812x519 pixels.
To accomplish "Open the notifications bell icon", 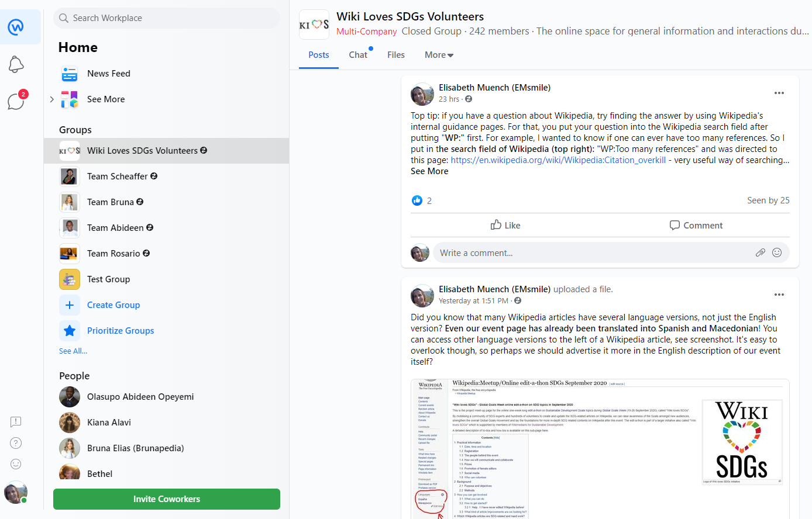I will pyautogui.click(x=16, y=65).
